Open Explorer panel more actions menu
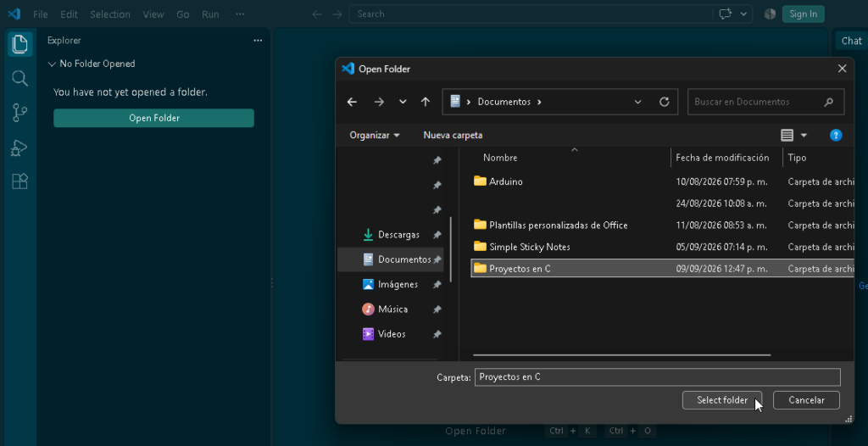 pyautogui.click(x=258, y=41)
